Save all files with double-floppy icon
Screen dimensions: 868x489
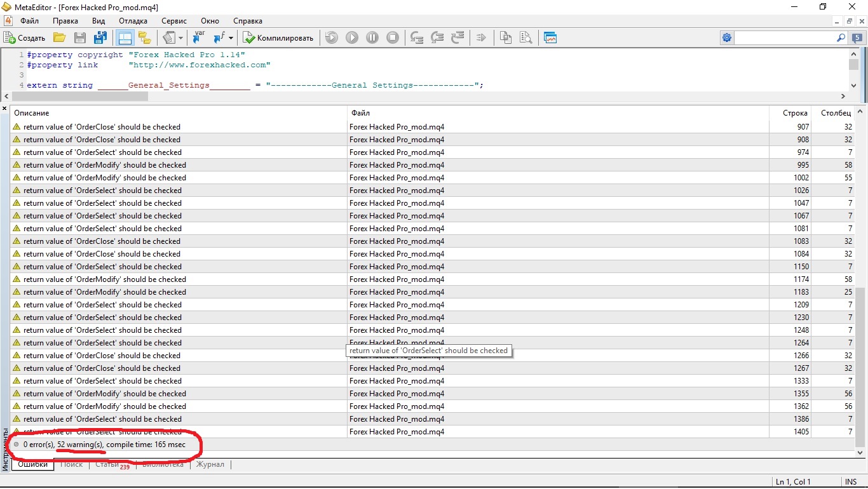(x=100, y=38)
